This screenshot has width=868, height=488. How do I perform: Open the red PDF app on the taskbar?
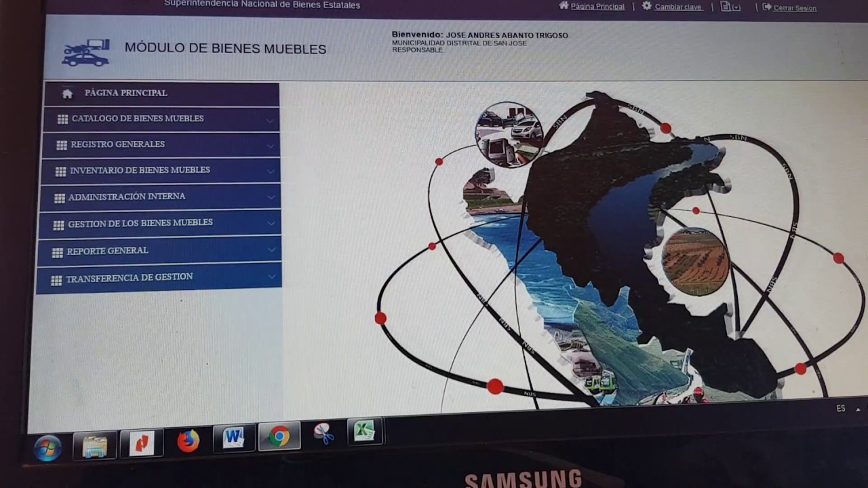pos(142,443)
